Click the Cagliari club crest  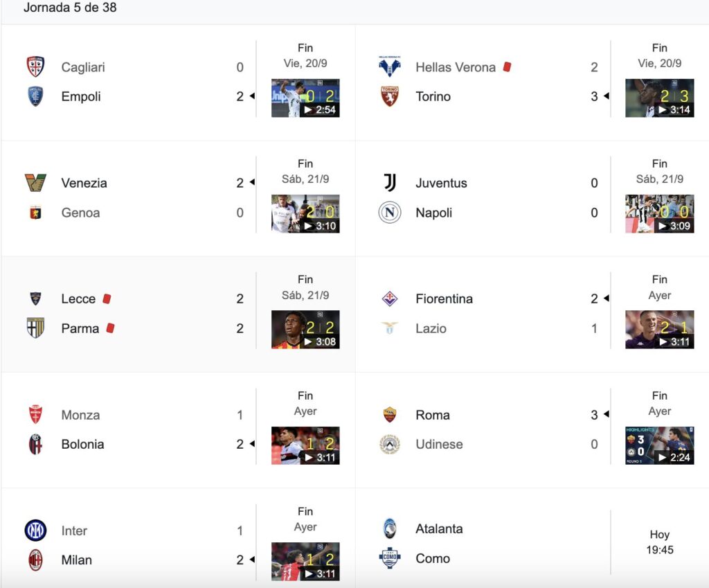click(35, 66)
